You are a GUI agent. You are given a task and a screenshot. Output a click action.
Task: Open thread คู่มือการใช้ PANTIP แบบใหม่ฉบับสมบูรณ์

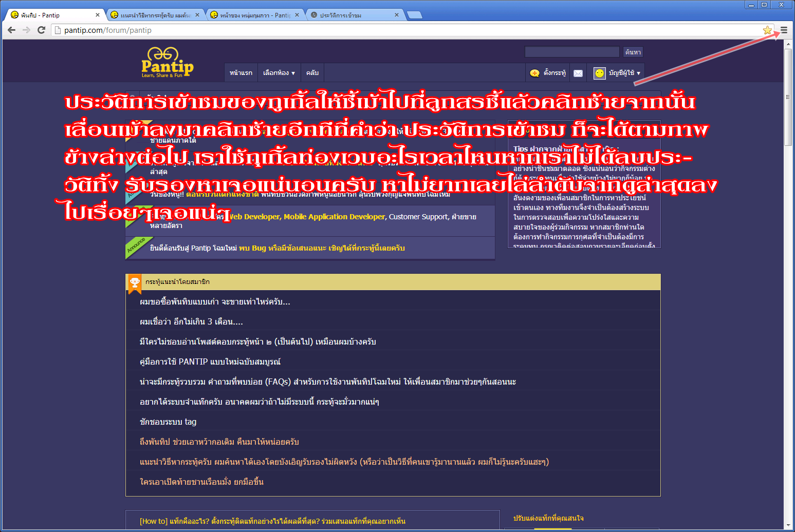click(x=210, y=362)
